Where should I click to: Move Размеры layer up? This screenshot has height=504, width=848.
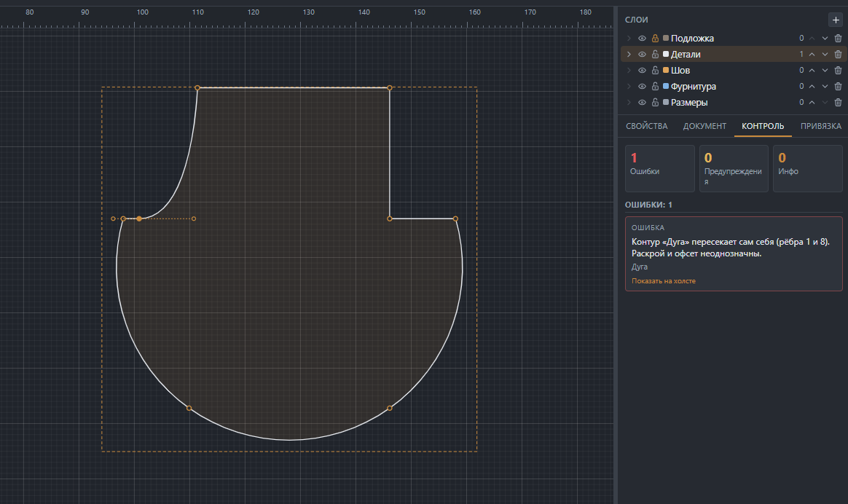point(812,102)
